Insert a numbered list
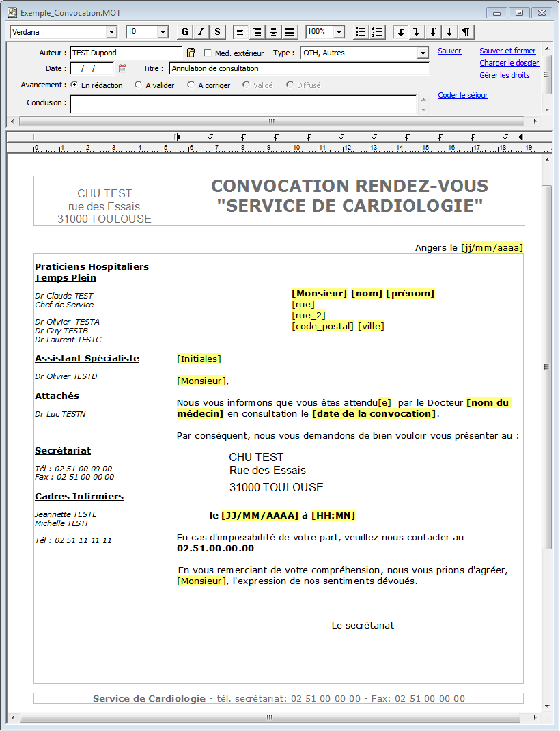 tap(377, 31)
